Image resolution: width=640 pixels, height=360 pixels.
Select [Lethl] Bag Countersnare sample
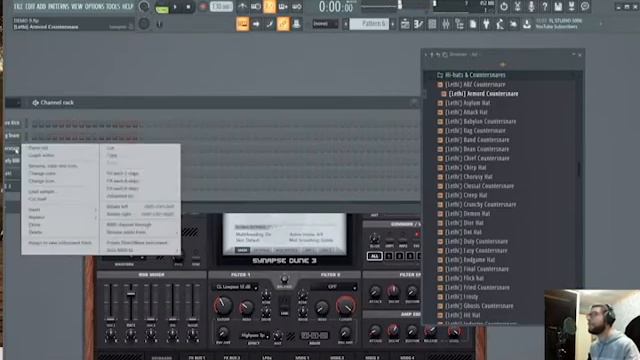pos(471,131)
